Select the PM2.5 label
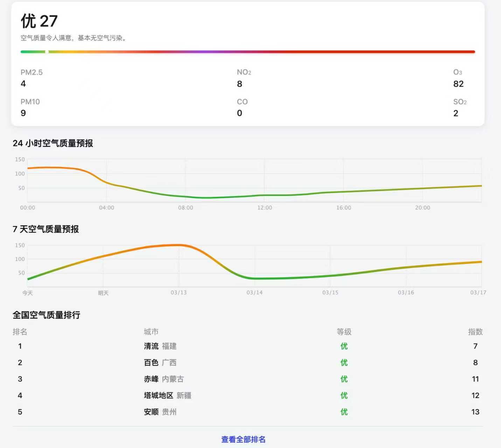Screen dimensions: 501x448 tap(32, 72)
